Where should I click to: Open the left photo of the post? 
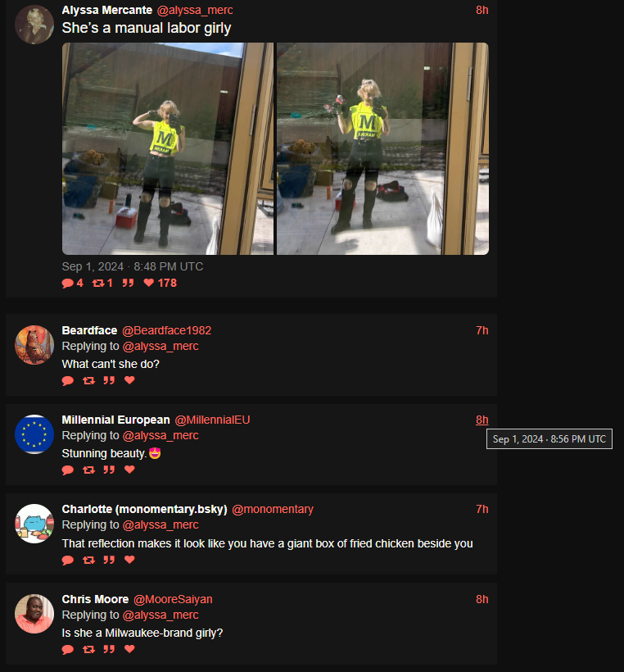[x=167, y=148]
